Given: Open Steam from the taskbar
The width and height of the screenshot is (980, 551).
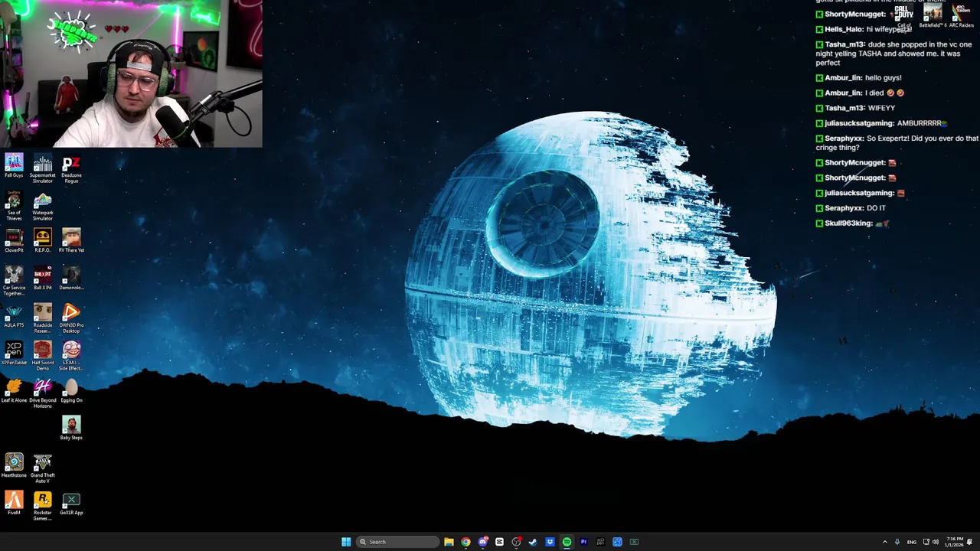Looking at the screenshot, I should 533,542.
